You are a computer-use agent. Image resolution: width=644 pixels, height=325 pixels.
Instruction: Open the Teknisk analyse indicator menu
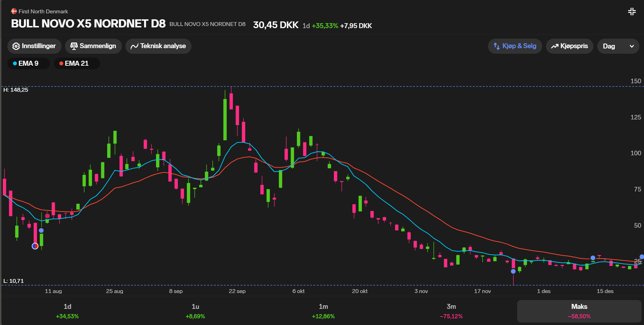(158, 46)
